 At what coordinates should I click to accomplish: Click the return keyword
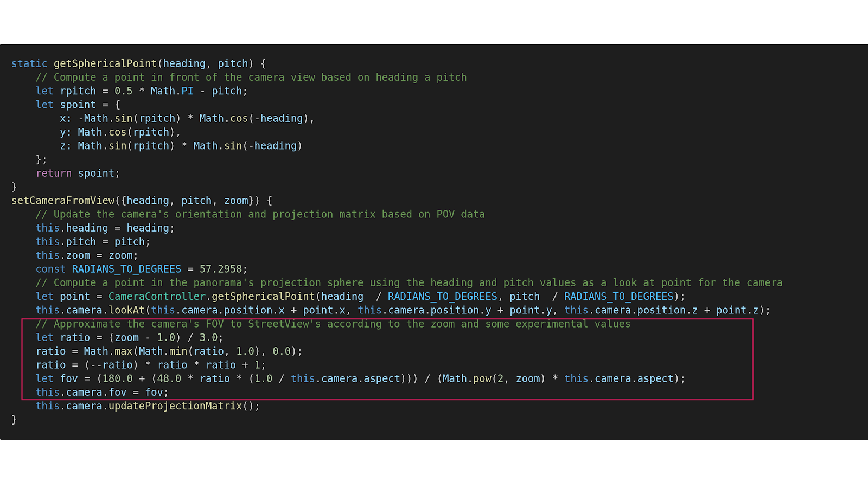[x=53, y=174]
